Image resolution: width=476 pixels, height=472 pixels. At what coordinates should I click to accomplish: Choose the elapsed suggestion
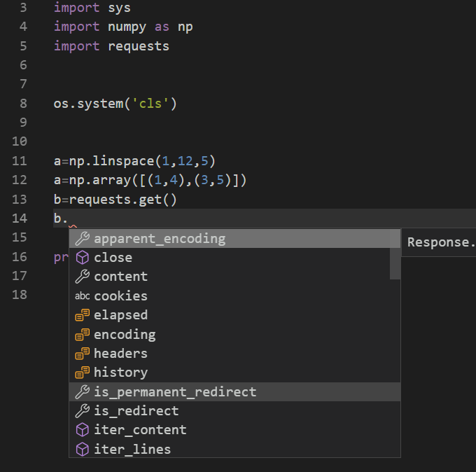[234, 315]
